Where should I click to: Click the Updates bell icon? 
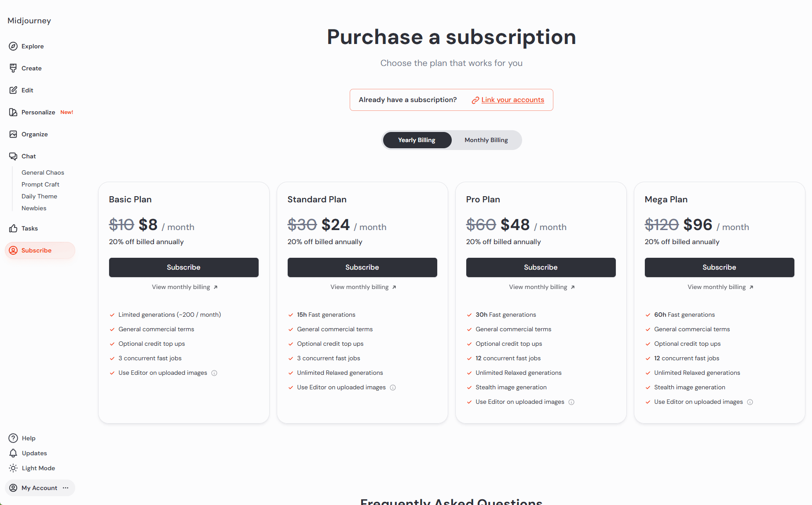pyautogui.click(x=13, y=453)
